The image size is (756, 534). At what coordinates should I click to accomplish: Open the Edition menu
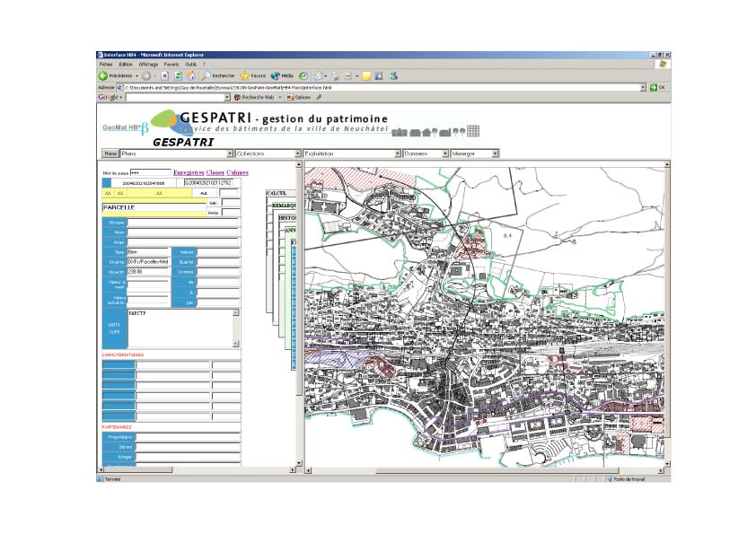point(126,64)
